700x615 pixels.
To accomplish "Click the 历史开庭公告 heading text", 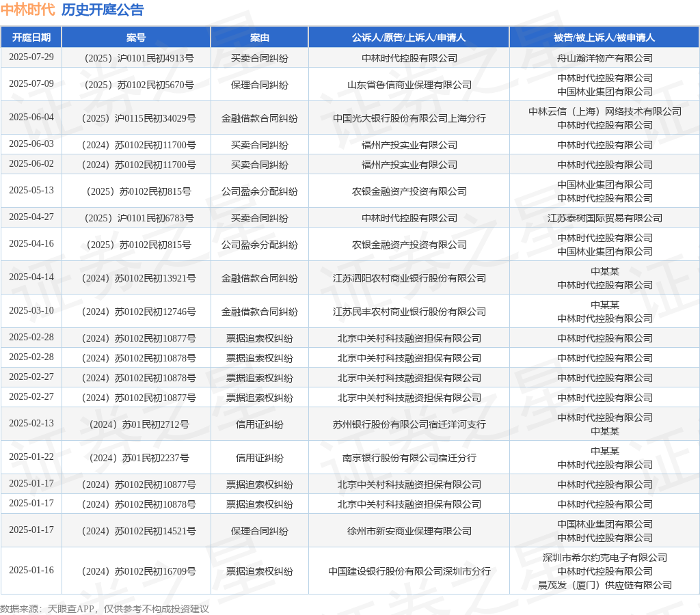I will 103,10.
